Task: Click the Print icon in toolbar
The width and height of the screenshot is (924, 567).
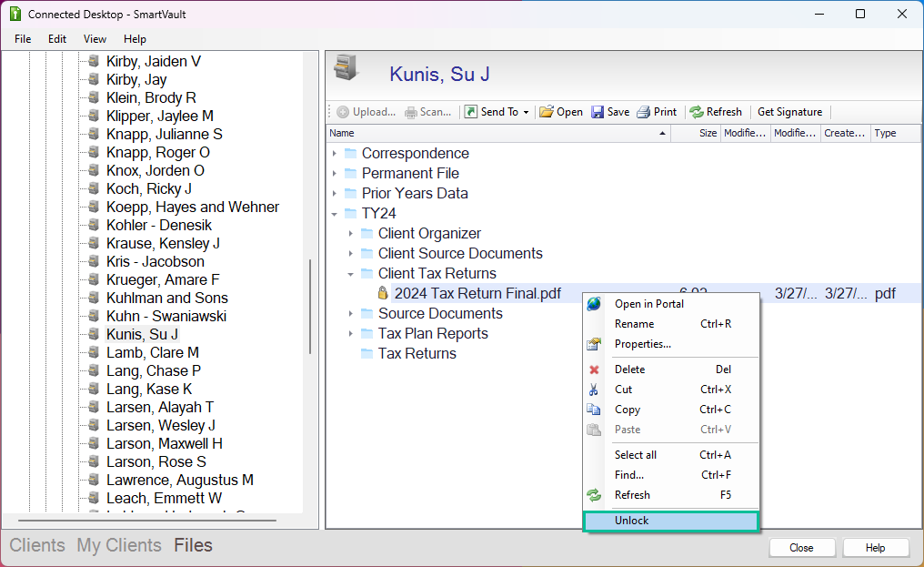Action: (643, 112)
